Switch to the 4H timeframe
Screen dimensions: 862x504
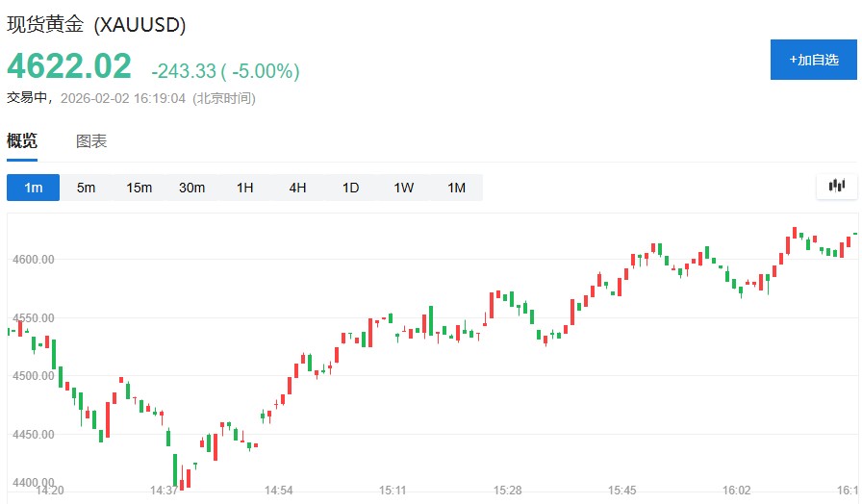(298, 188)
